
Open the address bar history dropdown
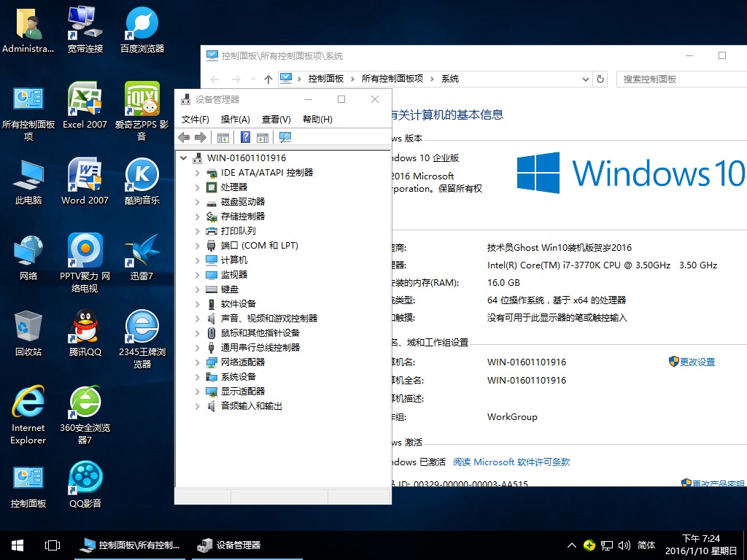(x=586, y=79)
